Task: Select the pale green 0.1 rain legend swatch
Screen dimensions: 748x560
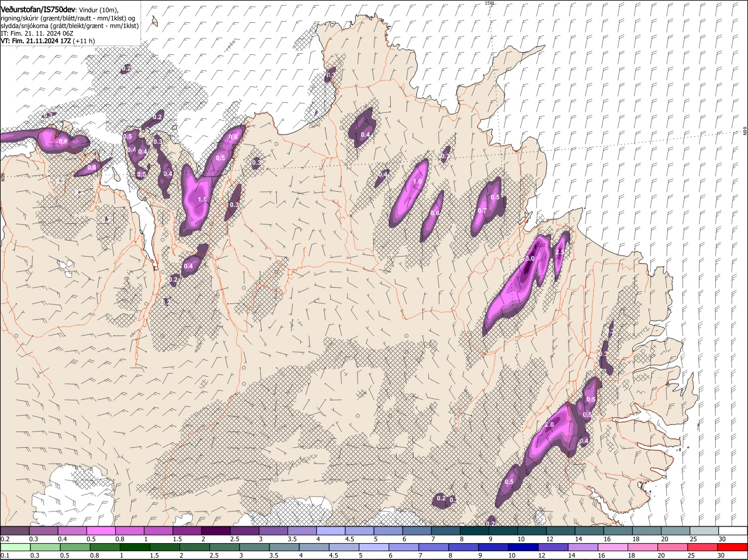Action: [15, 547]
